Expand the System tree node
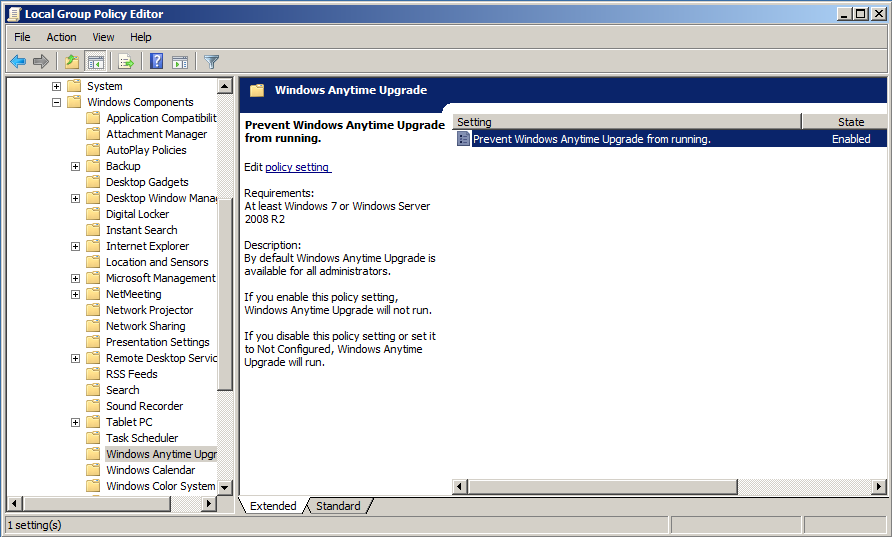The image size is (892, 537). click(56, 86)
